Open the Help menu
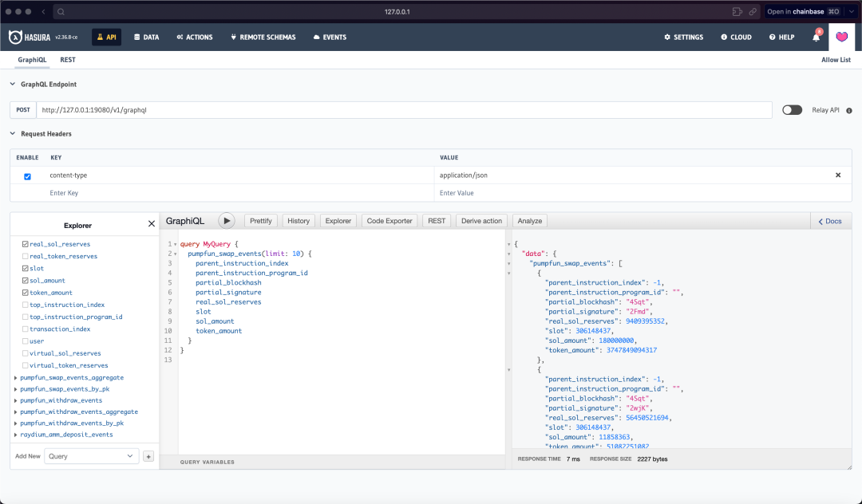This screenshot has width=862, height=504. pyautogui.click(x=781, y=37)
